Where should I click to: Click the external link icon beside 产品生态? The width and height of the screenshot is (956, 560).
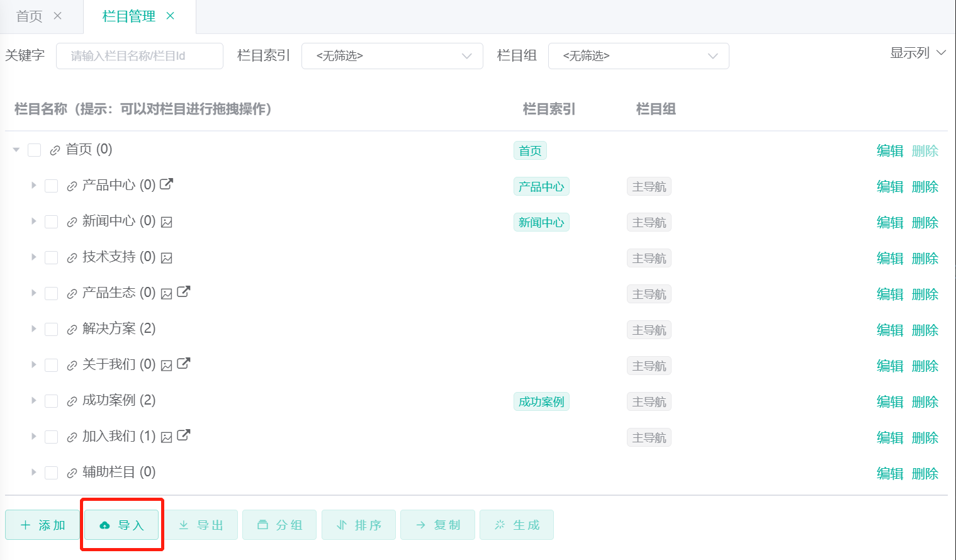[183, 292]
